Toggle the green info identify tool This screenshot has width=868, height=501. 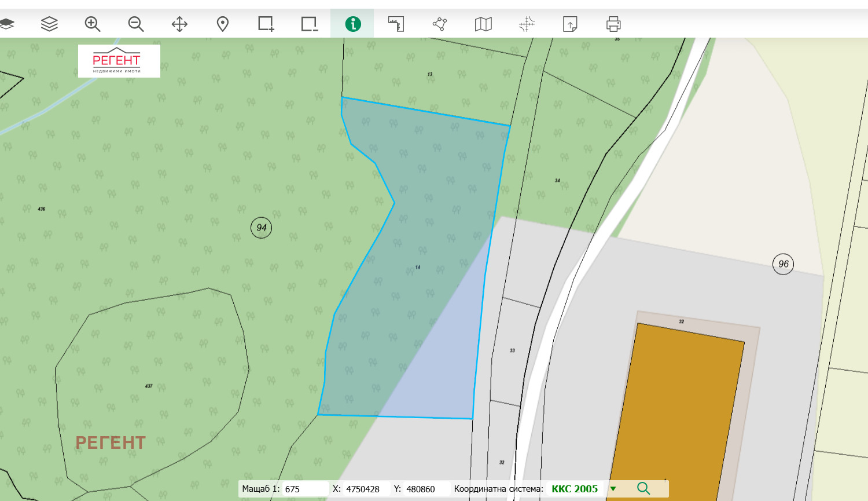(x=353, y=24)
